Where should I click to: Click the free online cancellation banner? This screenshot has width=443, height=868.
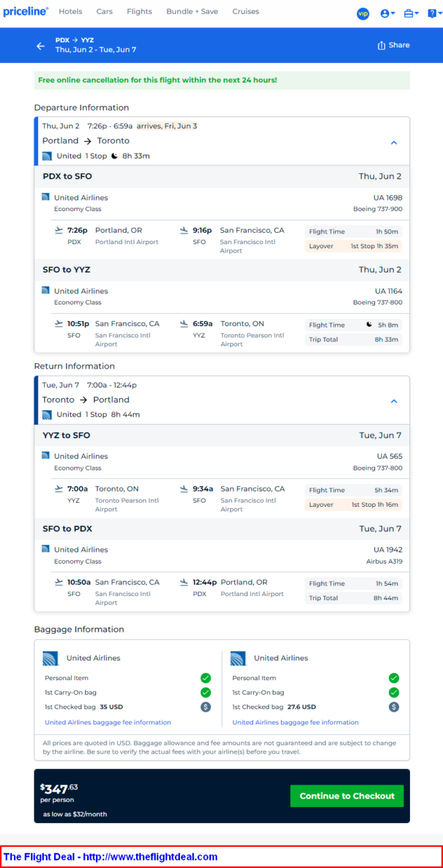click(x=222, y=80)
